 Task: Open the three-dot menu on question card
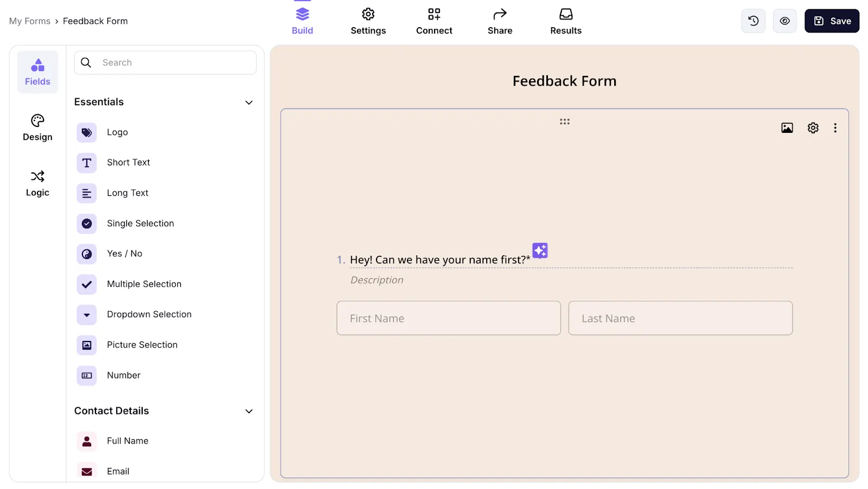[835, 127]
